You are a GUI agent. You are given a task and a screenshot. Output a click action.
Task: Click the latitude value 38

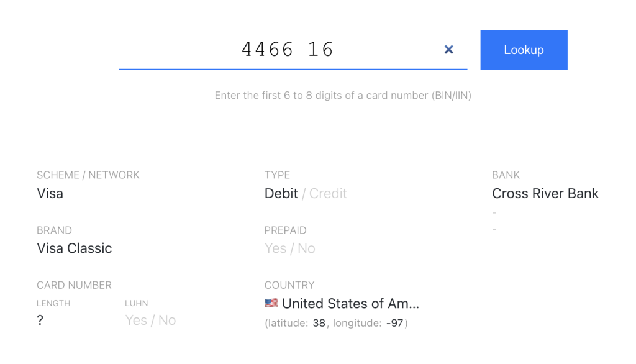tap(319, 323)
